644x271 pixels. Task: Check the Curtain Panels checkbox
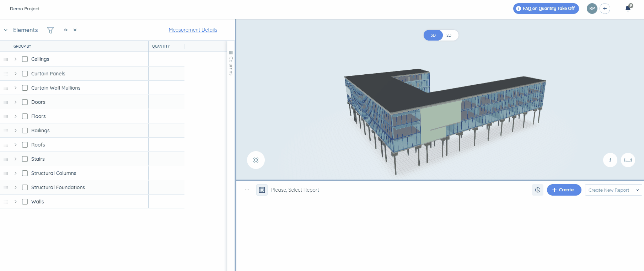pos(25,74)
